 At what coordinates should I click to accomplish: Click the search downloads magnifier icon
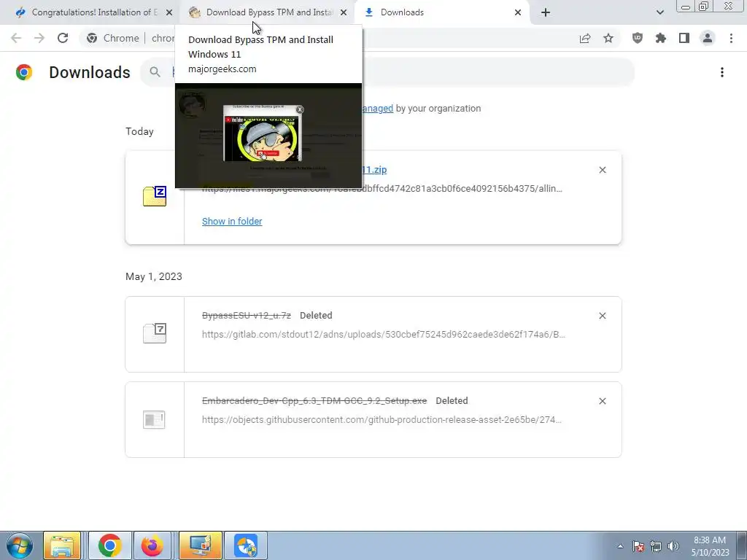pos(155,72)
